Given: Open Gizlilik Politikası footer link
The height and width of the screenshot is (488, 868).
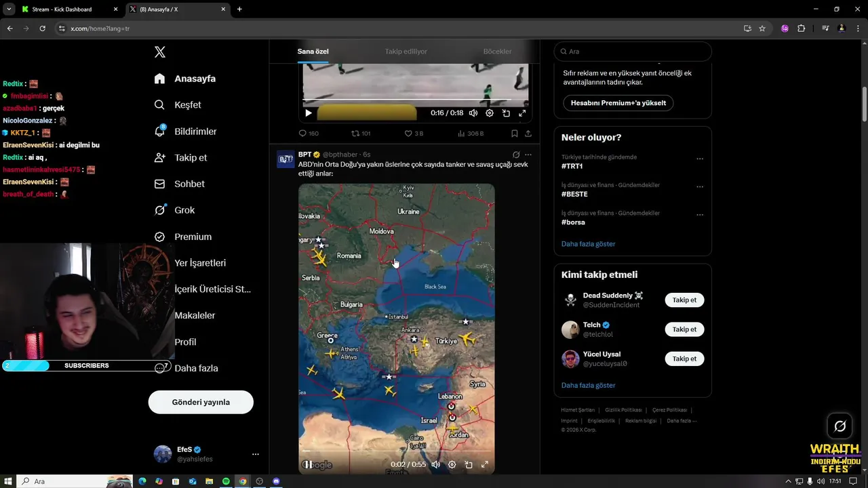Looking at the screenshot, I should 623,410.
